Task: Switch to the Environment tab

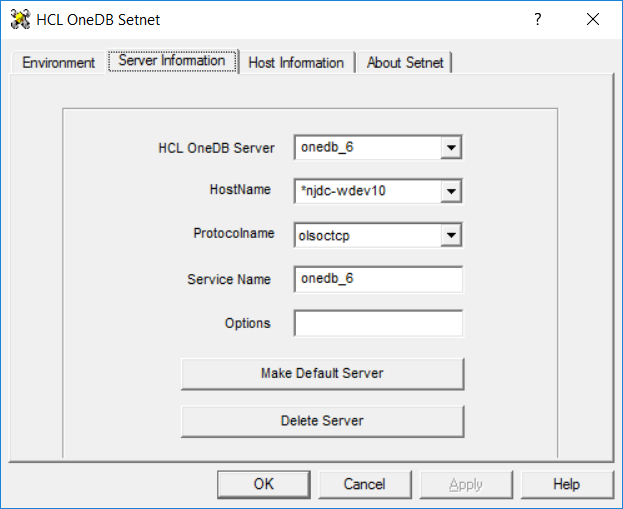Action: click(x=58, y=63)
